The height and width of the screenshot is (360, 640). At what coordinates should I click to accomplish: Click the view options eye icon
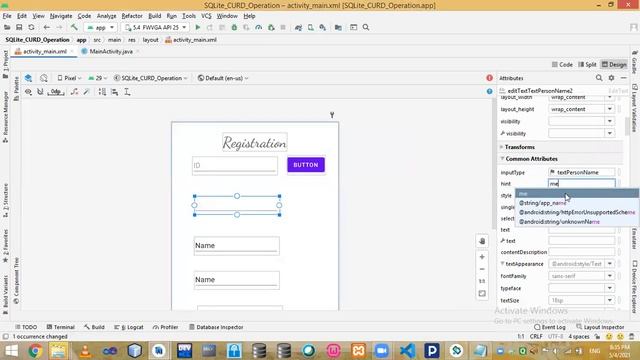click(28, 92)
